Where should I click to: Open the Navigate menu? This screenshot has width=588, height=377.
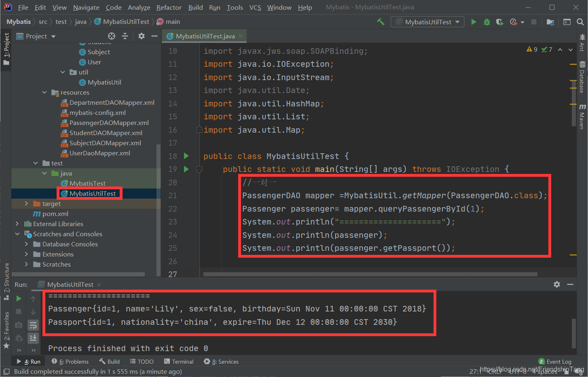(86, 7)
